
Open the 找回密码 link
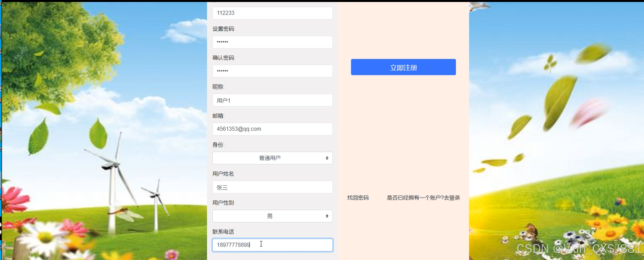[x=358, y=198]
